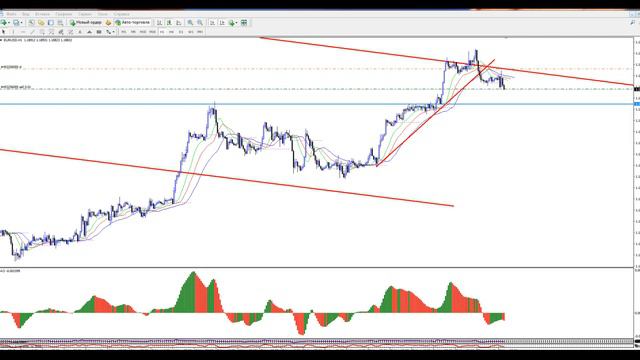Expand the arrows tool dropdown arrow
640x360 pixels.
[113, 32]
